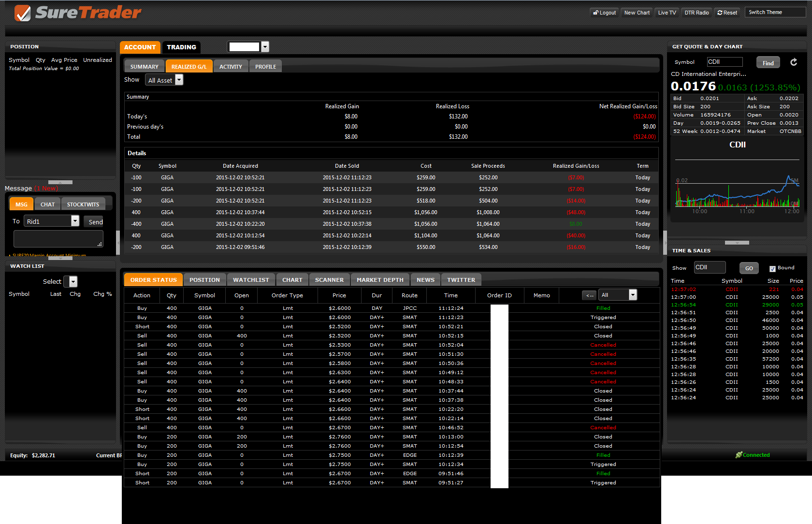Click the Sale Proceeds column header

pyautogui.click(x=488, y=166)
